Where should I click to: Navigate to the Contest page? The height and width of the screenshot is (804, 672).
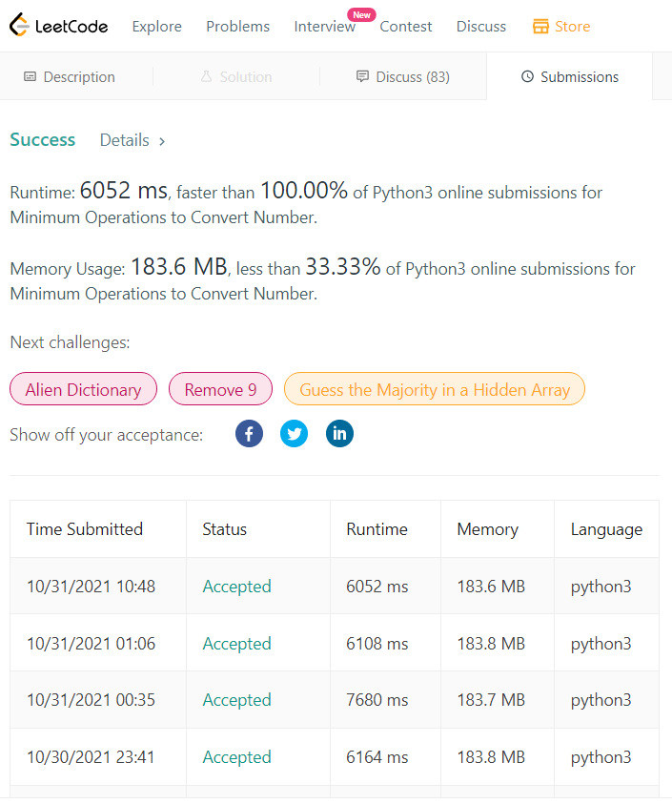(x=406, y=27)
